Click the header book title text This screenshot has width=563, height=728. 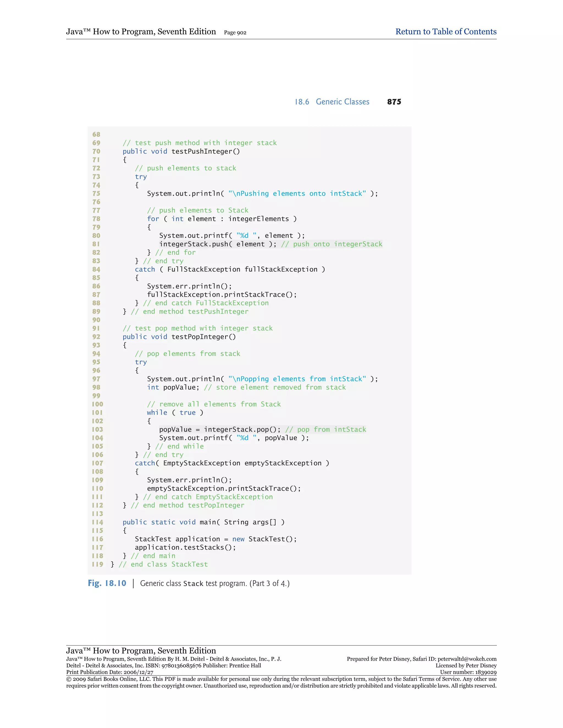point(141,32)
